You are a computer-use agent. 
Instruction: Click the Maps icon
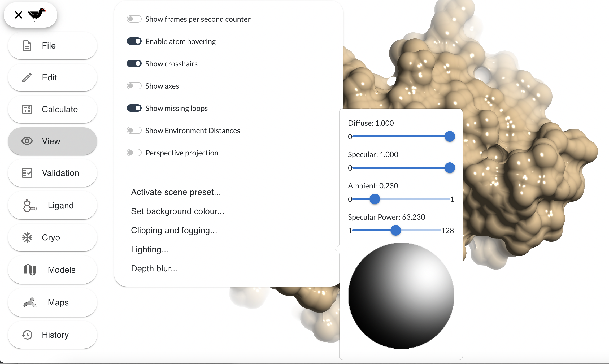coord(30,302)
